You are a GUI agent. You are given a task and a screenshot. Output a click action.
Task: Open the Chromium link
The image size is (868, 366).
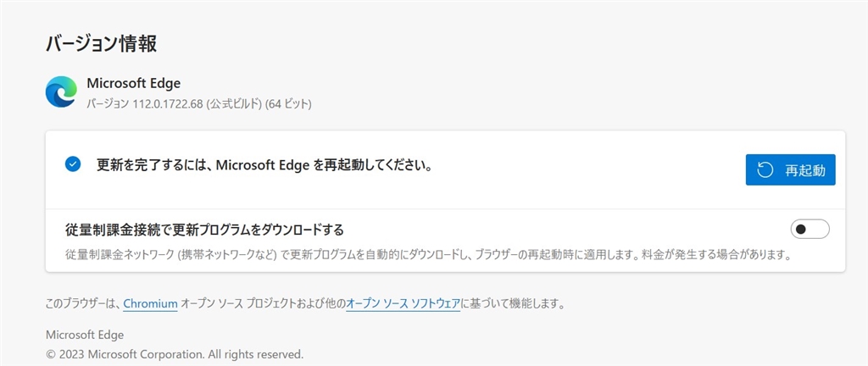[150, 302]
